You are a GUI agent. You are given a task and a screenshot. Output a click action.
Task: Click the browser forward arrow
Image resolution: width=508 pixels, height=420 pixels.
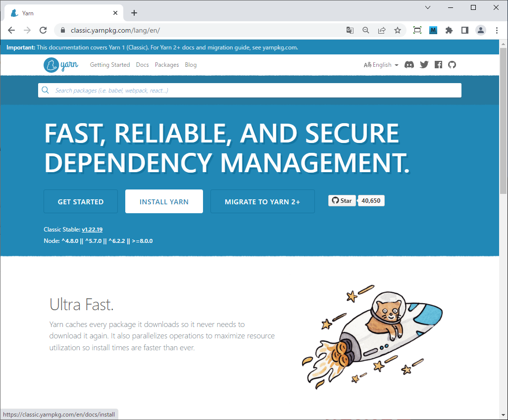pos(27,31)
